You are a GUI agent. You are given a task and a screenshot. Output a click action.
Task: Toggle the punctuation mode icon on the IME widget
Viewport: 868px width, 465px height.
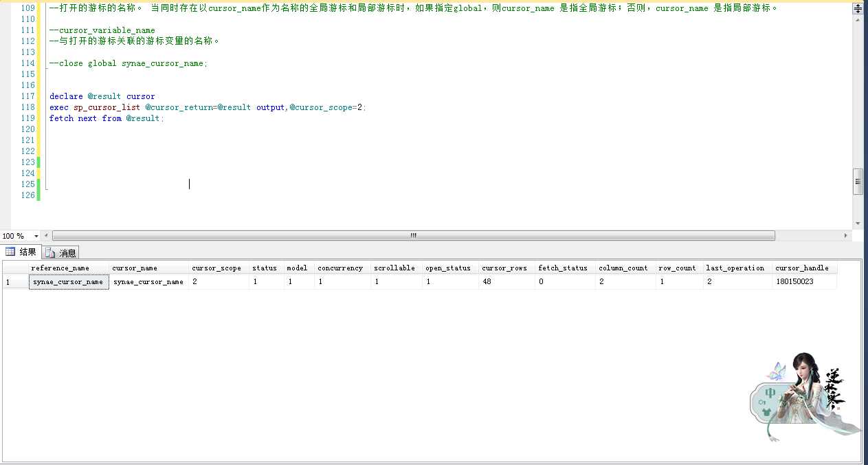point(761,401)
